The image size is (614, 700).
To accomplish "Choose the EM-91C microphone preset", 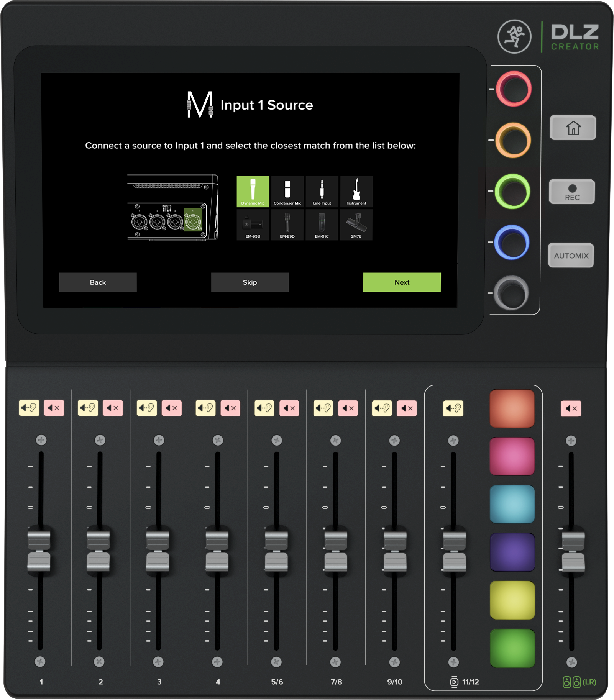I will tap(322, 225).
